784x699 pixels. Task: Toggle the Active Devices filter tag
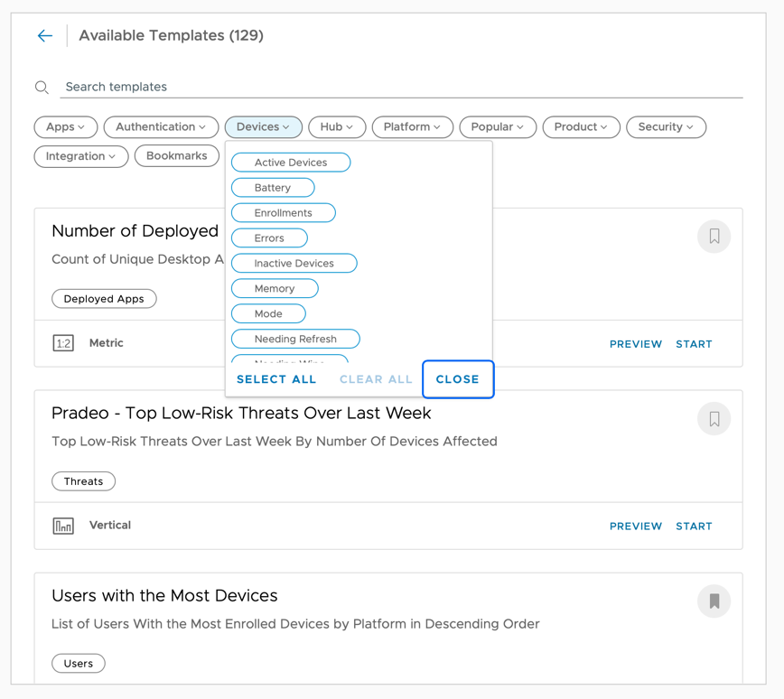click(x=290, y=163)
